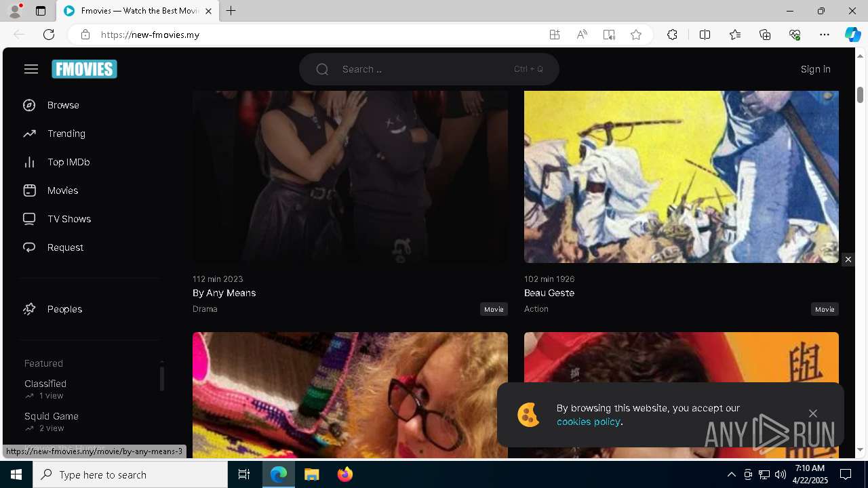Open the Sign in link
868x488 pixels.
tap(815, 69)
